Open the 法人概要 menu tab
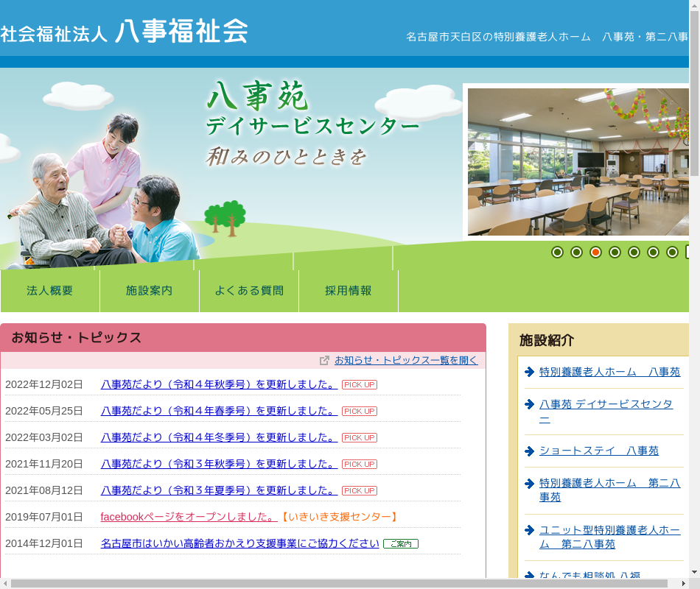The width and height of the screenshot is (700, 589). (x=50, y=291)
